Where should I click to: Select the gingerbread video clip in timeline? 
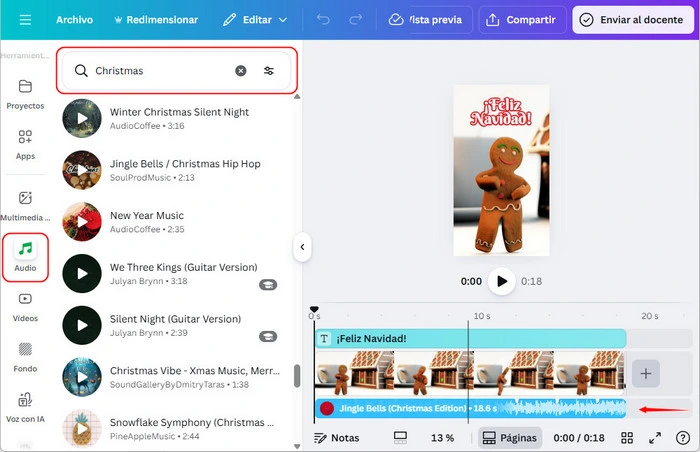pos(471,373)
